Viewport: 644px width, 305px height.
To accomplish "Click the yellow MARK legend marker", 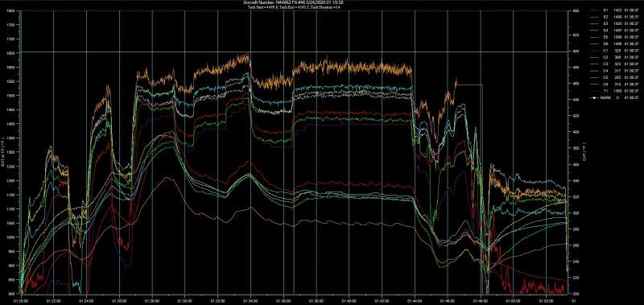I will tap(595, 97).
